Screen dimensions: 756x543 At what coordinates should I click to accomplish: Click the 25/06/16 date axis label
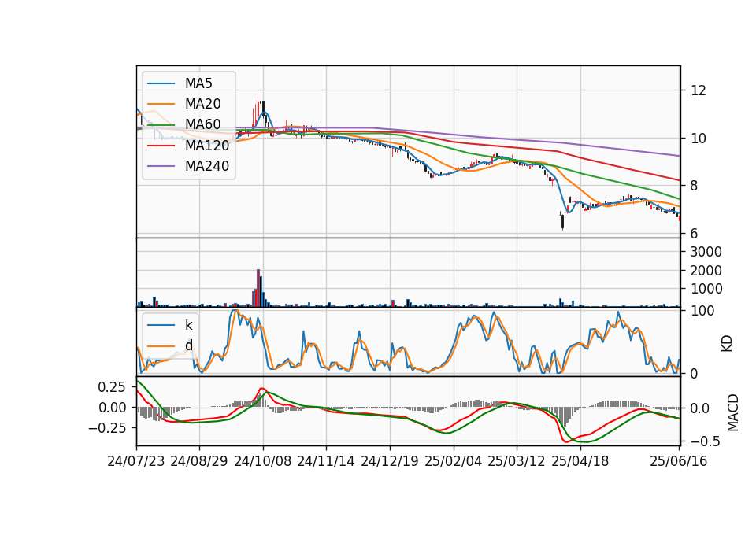coord(679,461)
